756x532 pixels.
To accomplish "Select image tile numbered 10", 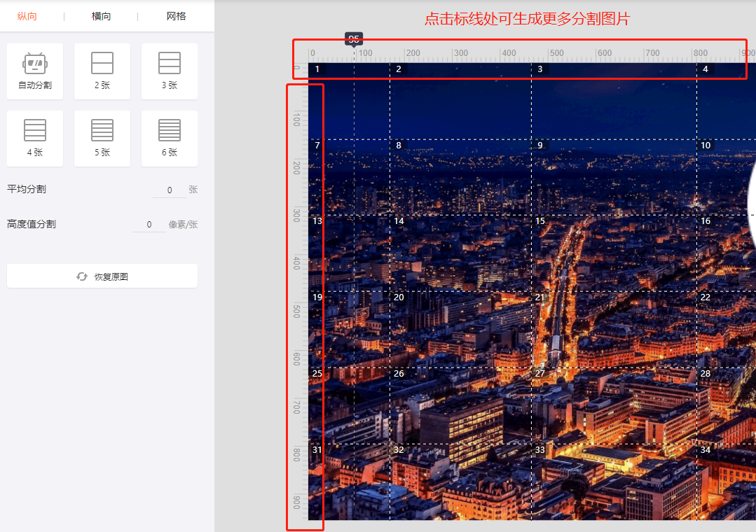I will click(726, 177).
